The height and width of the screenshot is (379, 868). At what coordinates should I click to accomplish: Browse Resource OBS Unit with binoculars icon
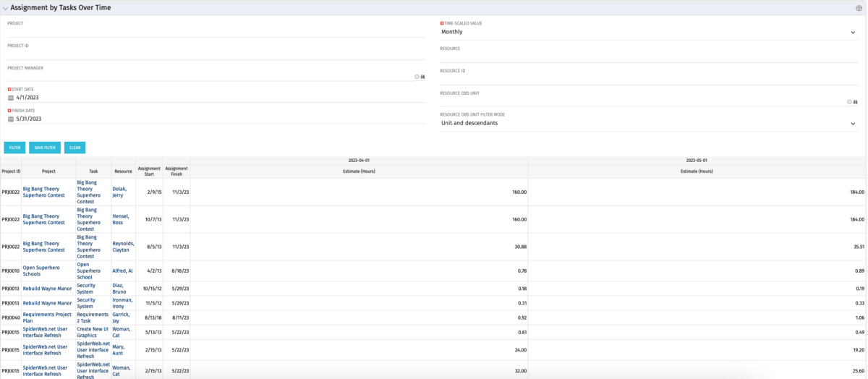(x=856, y=102)
